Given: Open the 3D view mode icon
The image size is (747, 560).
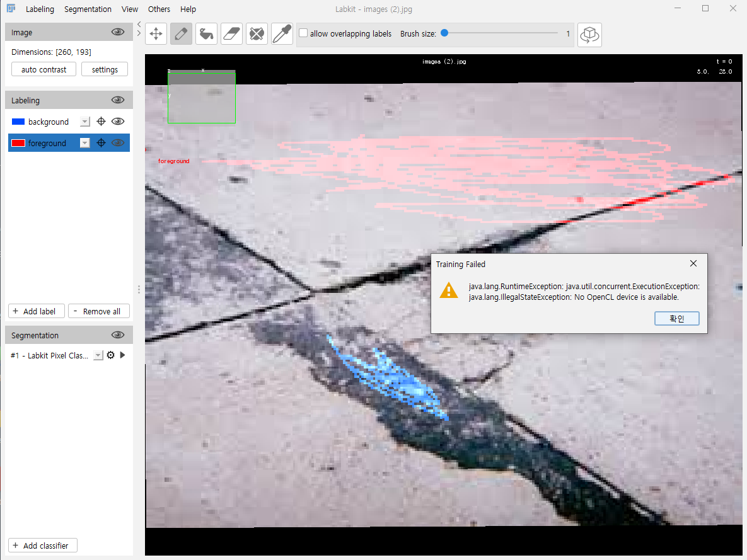Looking at the screenshot, I should [589, 33].
